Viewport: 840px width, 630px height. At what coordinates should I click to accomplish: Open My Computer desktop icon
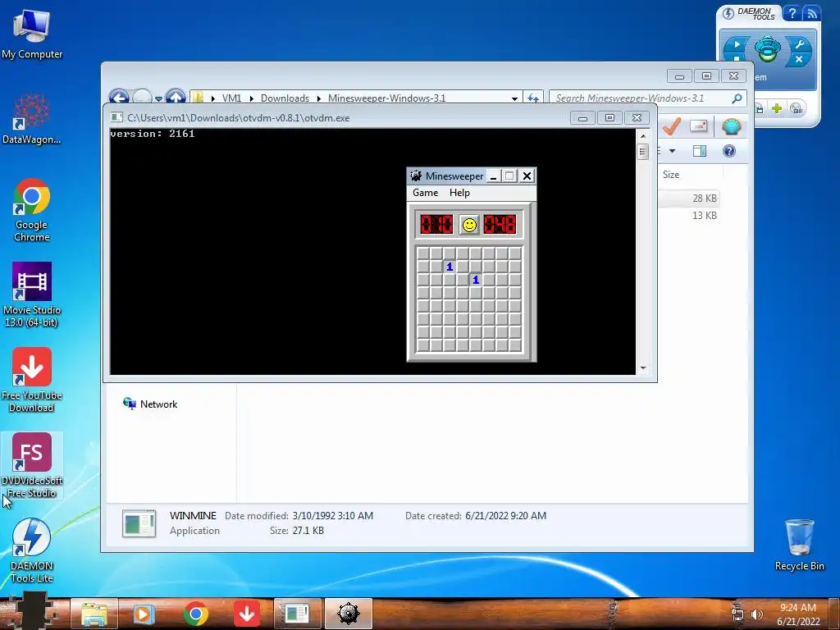[x=32, y=33]
